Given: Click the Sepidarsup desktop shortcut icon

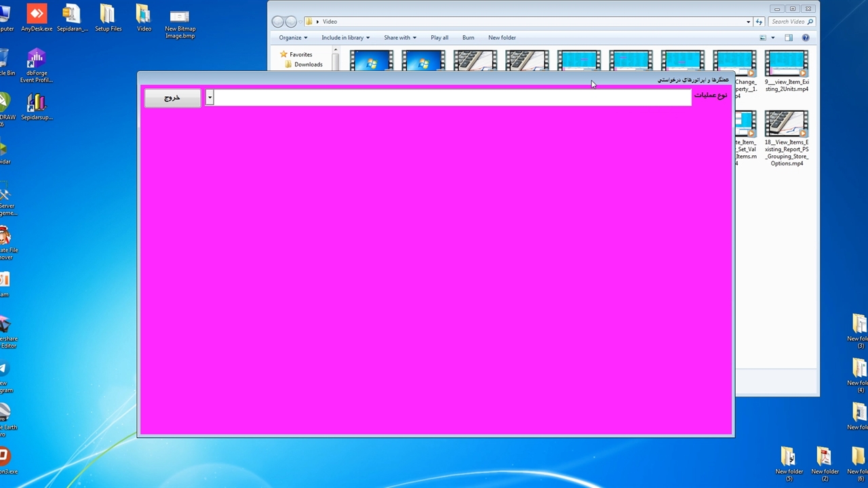Looking at the screenshot, I should point(36,103).
